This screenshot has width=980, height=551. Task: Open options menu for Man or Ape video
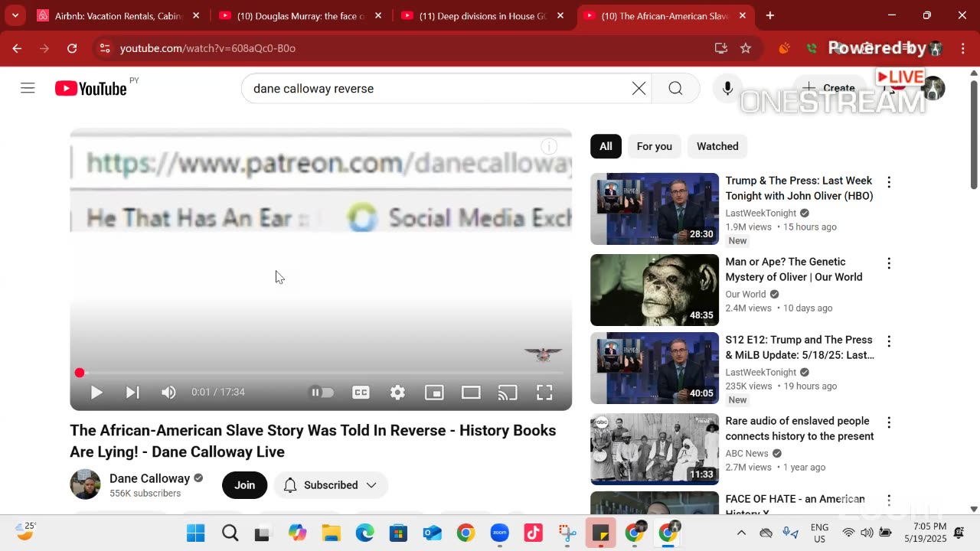tap(888, 263)
